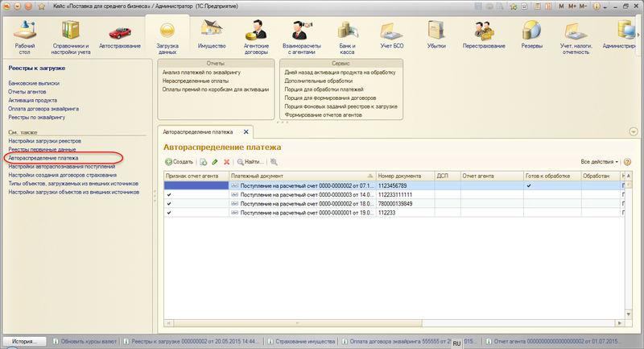Click the red delete mark icon in toolbar

(x=227, y=162)
